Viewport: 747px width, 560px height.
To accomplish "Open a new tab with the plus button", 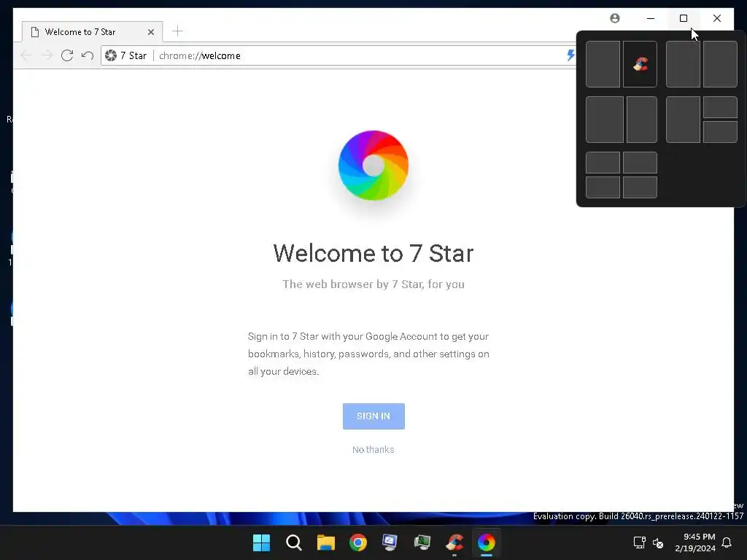I will pyautogui.click(x=177, y=31).
